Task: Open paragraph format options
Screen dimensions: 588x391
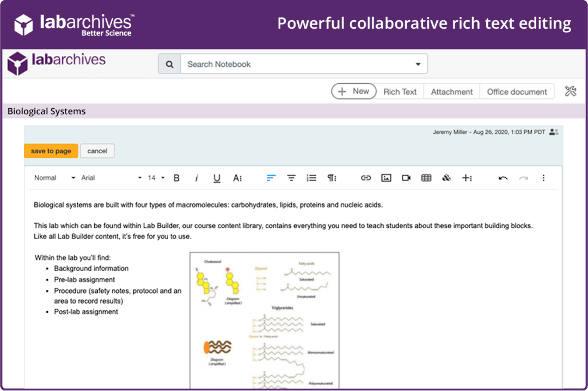Action: (332, 178)
